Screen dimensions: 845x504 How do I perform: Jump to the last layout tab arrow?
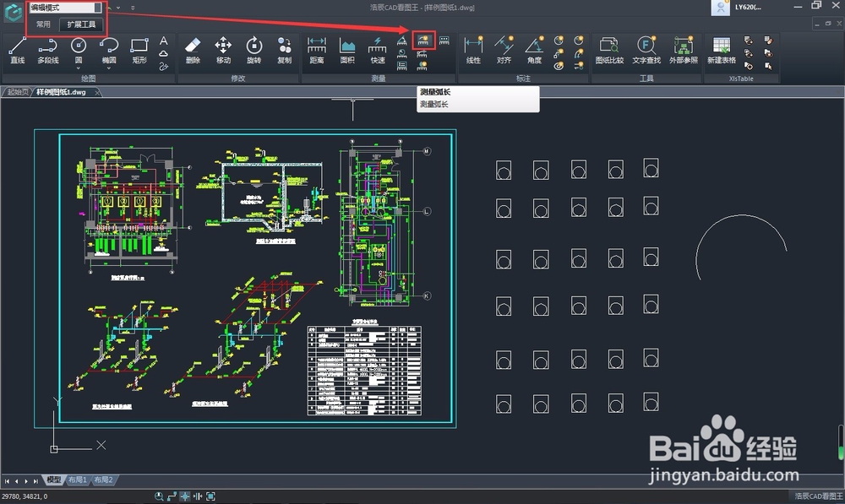[x=35, y=481]
